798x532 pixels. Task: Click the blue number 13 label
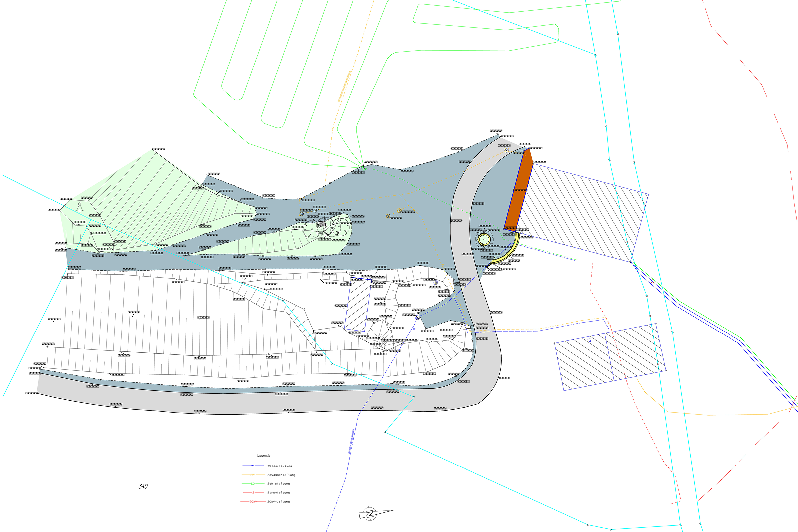589,340
